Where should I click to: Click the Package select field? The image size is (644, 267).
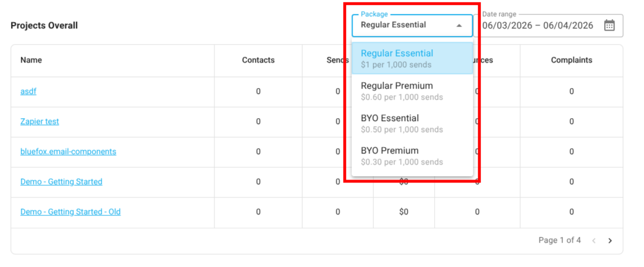pyautogui.click(x=405, y=25)
